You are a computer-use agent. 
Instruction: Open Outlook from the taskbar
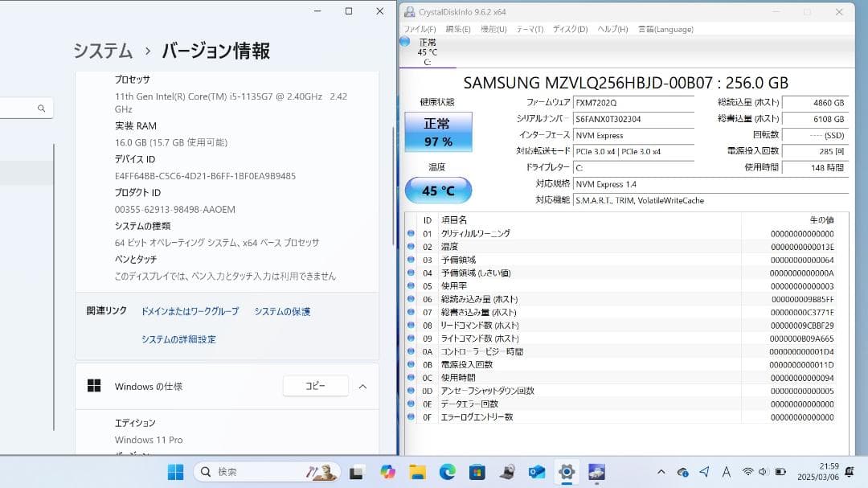(535, 473)
